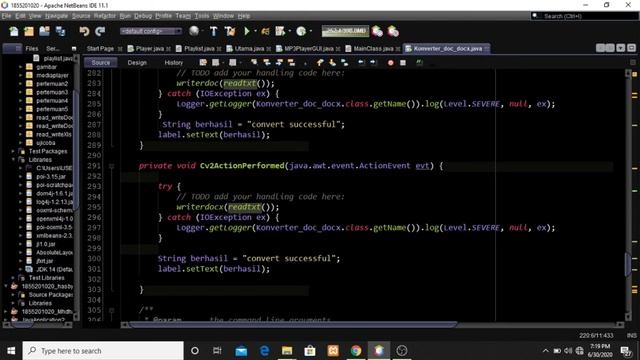Click the last edit location icon in editor toolbar
The height and width of the screenshot is (360, 640).
[203, 62]
